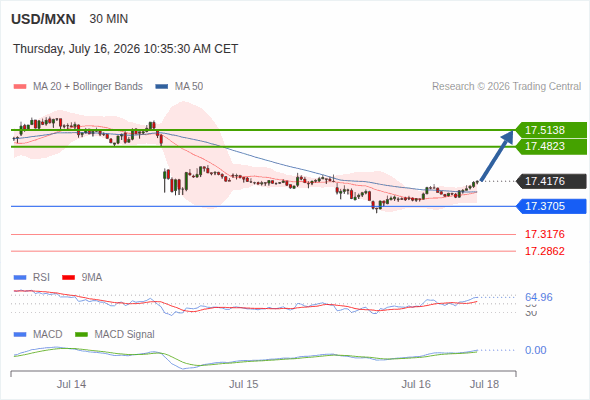590x400 pixels.
Task: Click the MA 50 legend label
Action: click(x=189, y=87)
